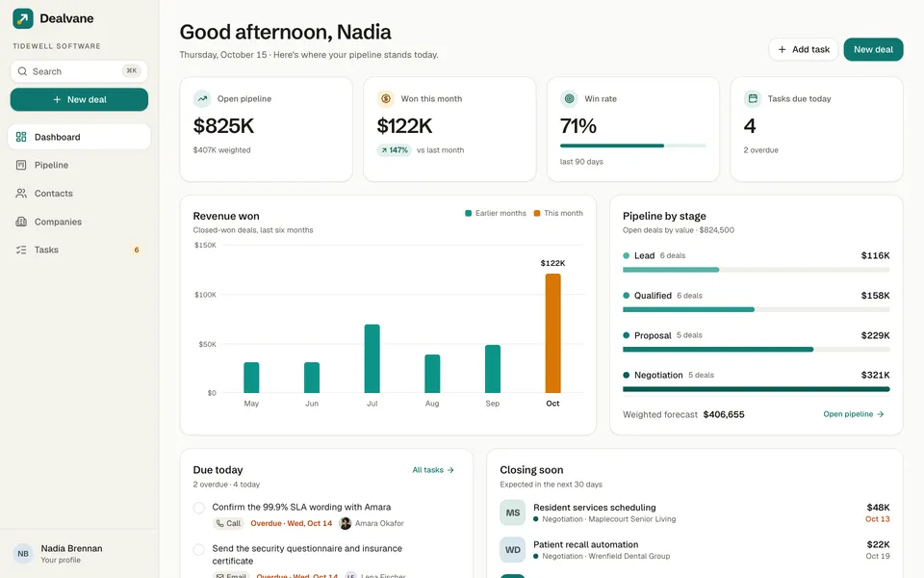Click the Open pipeline link
This screenshot has width=924, height=578.
854,414
